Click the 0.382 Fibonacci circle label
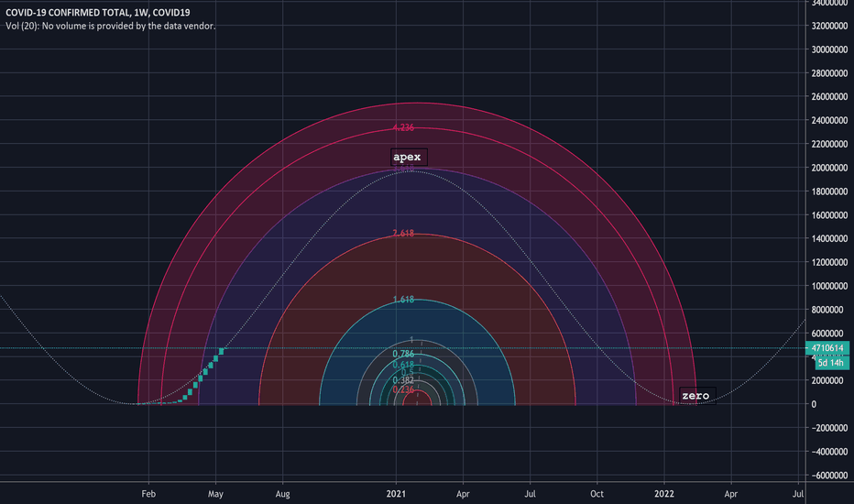 403,380
